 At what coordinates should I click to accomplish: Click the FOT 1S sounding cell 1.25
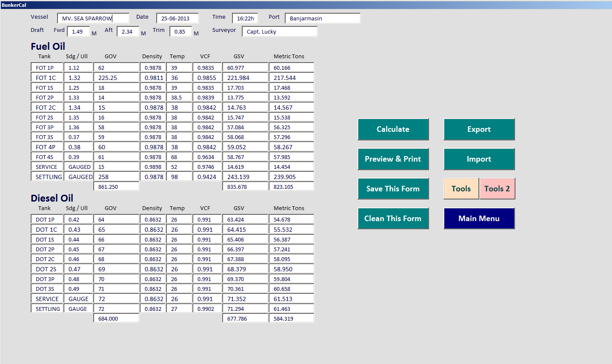click(78, 88)
